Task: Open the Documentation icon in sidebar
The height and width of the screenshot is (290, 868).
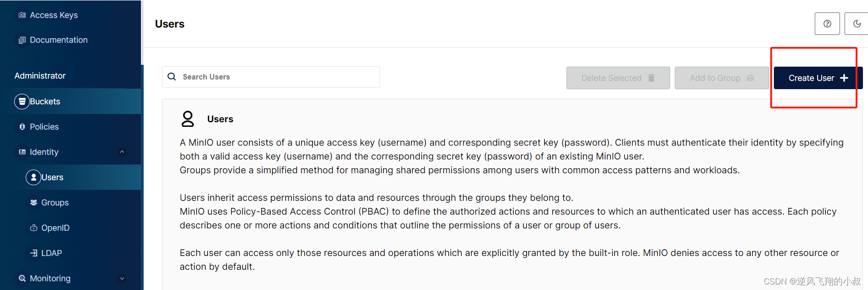Action: click(22, 40)
